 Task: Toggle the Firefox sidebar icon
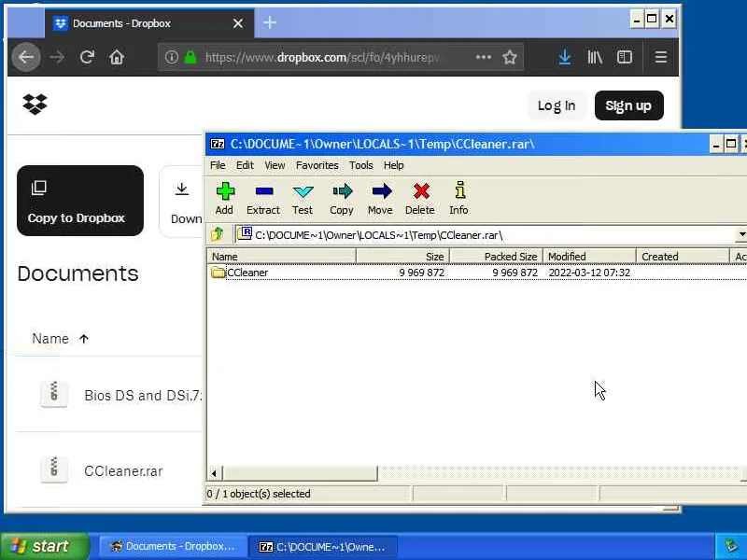pyautogui.click(x=625, y=58)
